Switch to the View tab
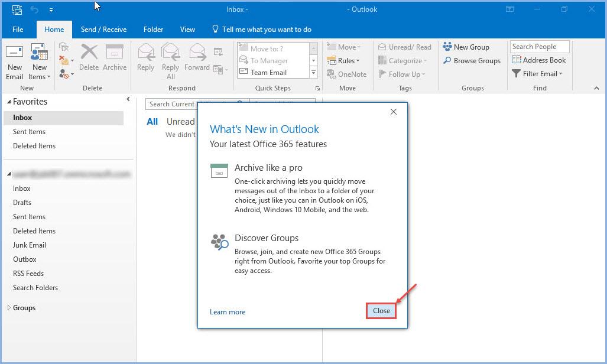 tap(187, 30)
